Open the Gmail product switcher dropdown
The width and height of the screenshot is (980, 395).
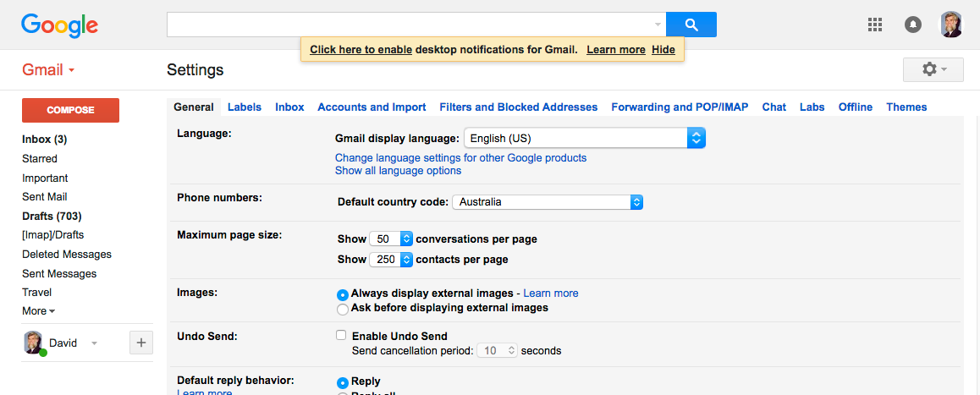click(x=49, y=70)
